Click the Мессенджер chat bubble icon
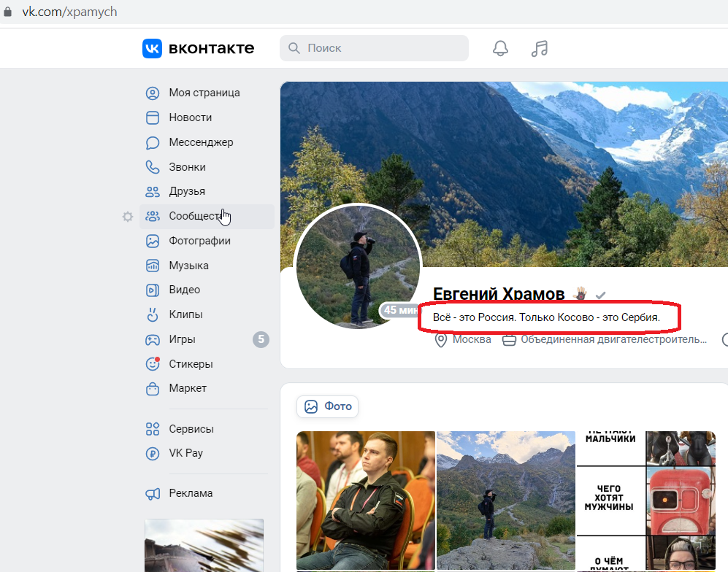Viewport: 728px width, 572px height. point(153,142)
